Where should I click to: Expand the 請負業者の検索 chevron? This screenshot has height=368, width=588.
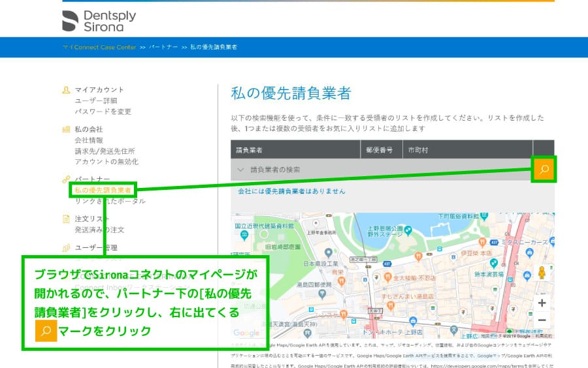pos(240,170)
